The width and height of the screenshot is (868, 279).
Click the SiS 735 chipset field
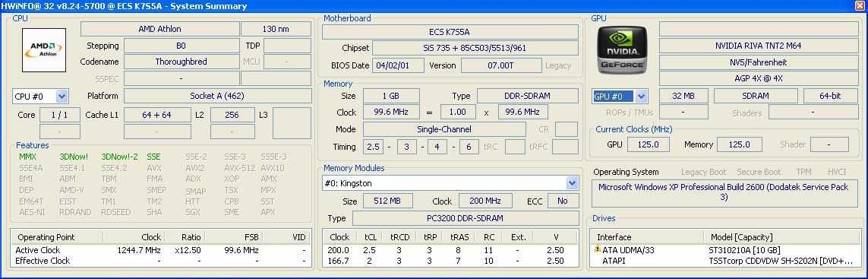[x=475, y=48]
